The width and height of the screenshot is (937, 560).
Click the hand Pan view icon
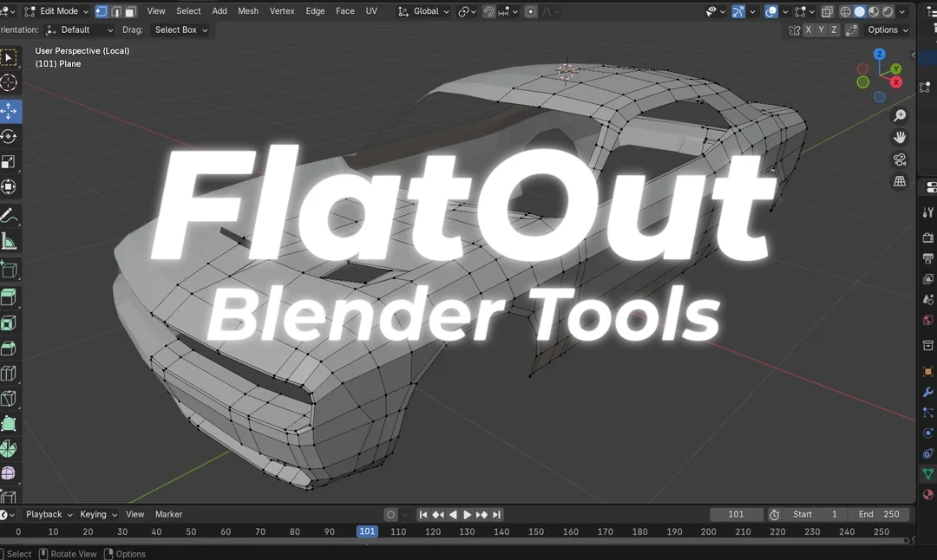click(900, 137)
